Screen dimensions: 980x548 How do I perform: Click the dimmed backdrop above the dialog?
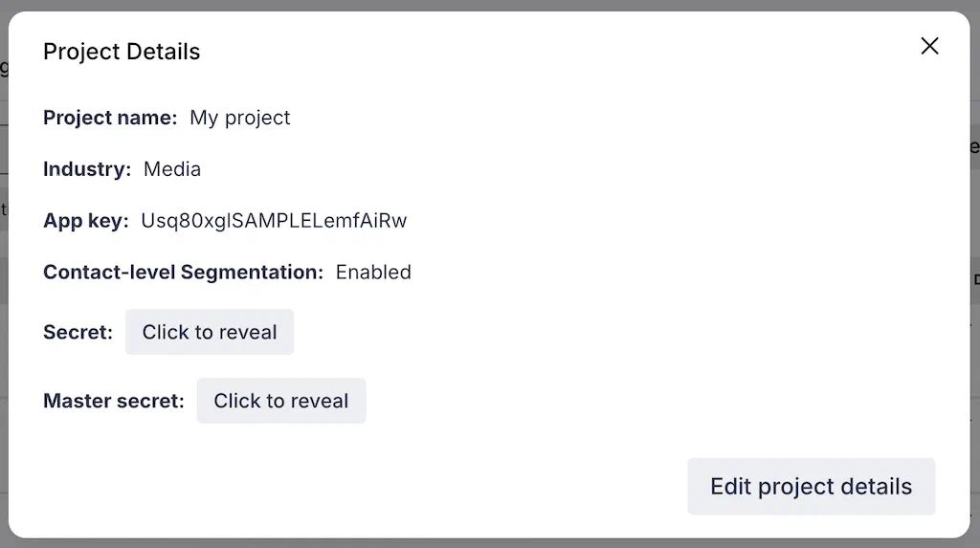pyautogui.click(x=479, y=5)
